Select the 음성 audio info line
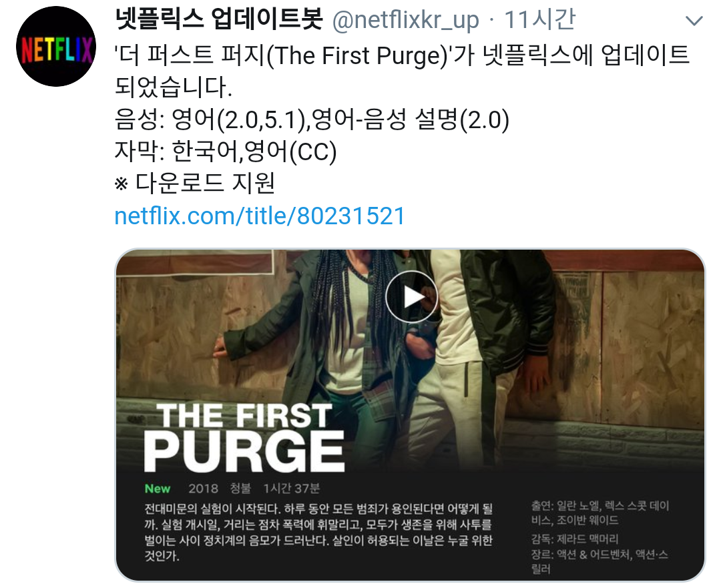Image resolution: width=717 pixels, height=588 pixels. coord(311,119)
